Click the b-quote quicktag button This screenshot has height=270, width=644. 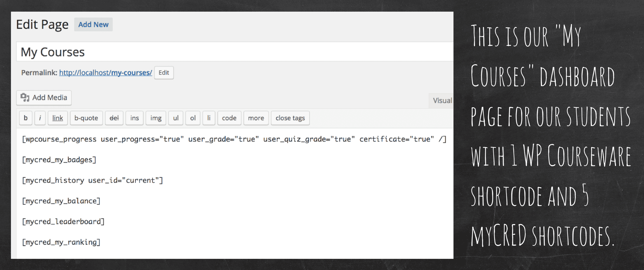[86, 118]
